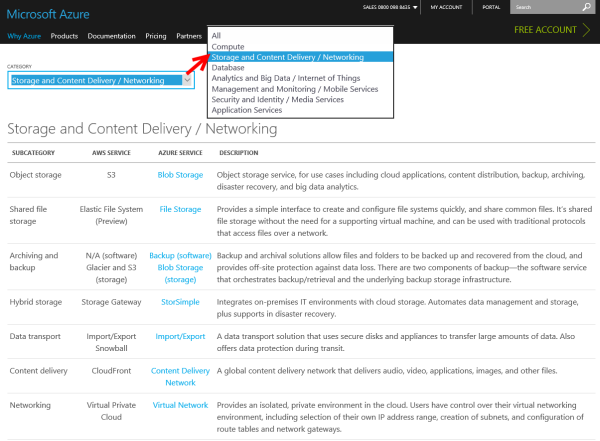
Task: Click the DESCRIPTION column header
Action: tap(238, 152)
